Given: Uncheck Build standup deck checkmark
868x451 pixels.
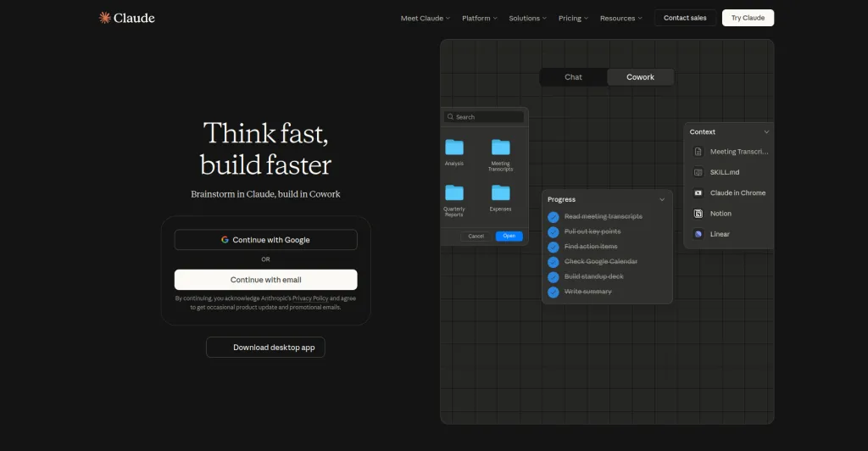Looking at the screenshot, I should [553, 276].
